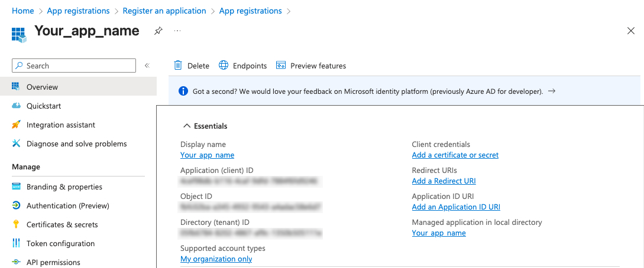
Task: Open Endpoints from the toolbar
Action: [243, 66]
